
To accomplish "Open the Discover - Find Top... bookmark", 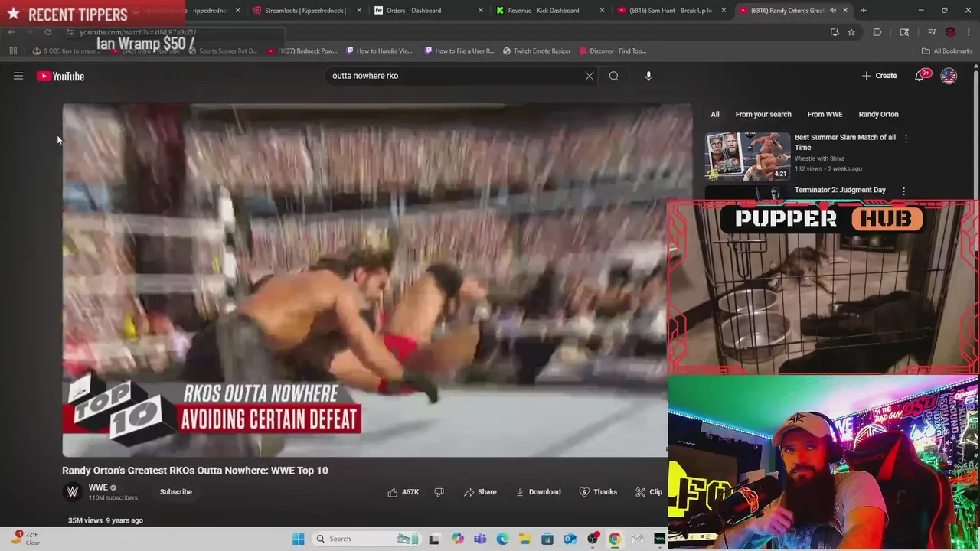I will point(612,51).
